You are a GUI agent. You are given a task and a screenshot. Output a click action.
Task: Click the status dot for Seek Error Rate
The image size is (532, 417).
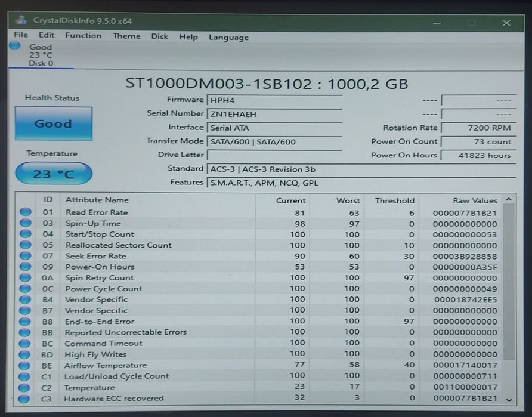pos(25,255)
